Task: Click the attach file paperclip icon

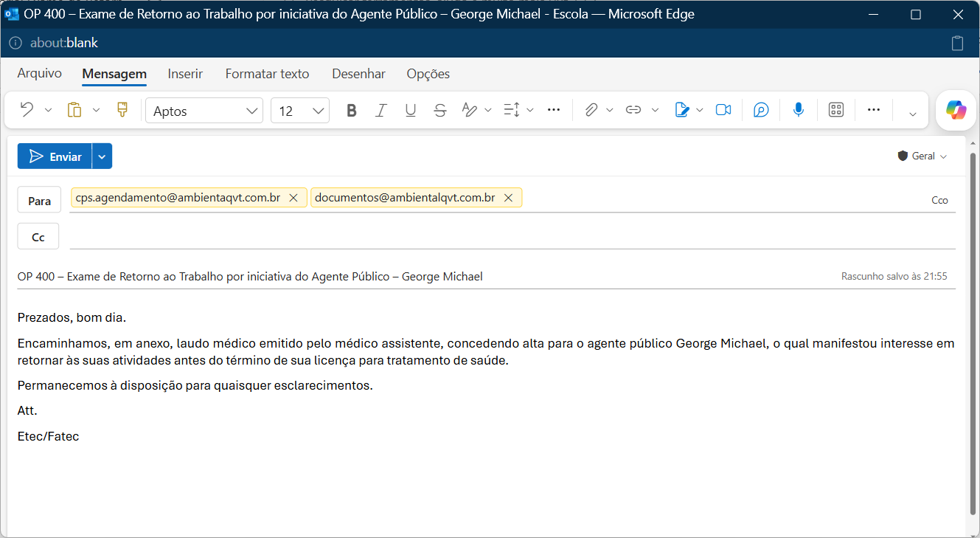Action: tap(591, 110)
